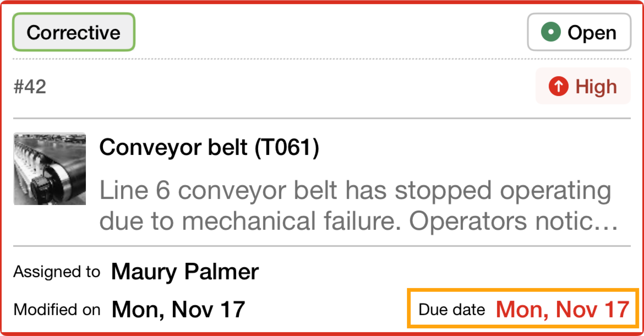Click the 'Palmer' surname of assignee

pos(222,272)
